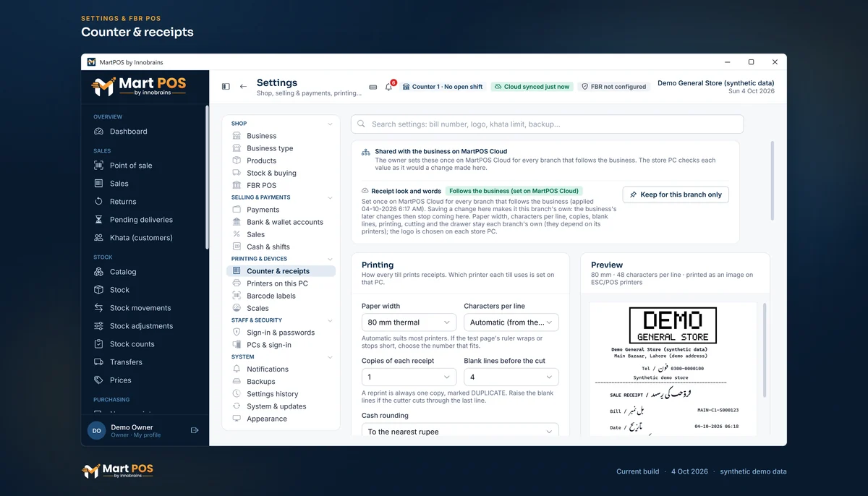Select PCs & sign-in settings
This screenshot has height=496, width=868.
coord(281,345)
